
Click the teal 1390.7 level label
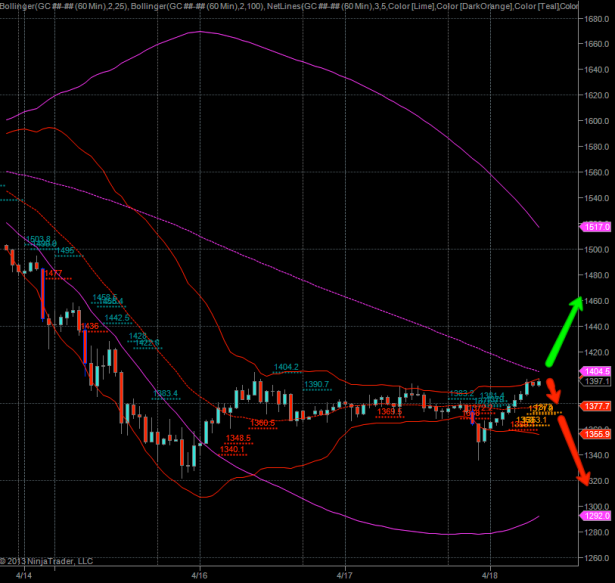point(316,384)
